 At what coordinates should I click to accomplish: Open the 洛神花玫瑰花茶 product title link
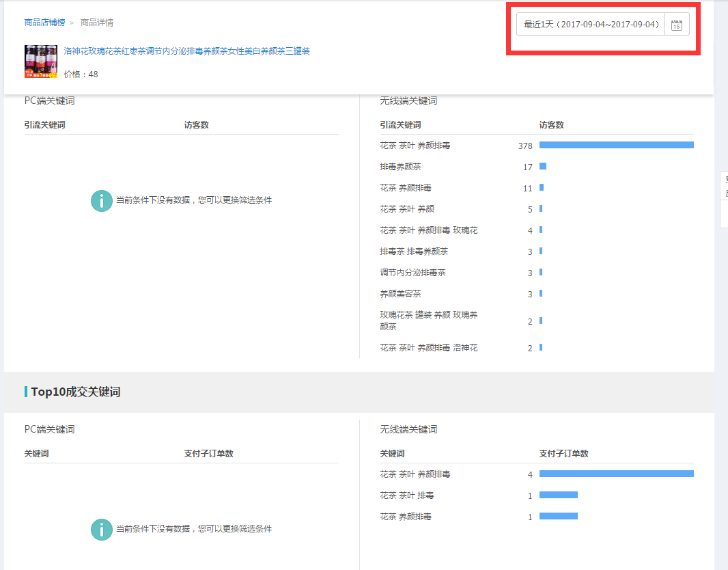click(x=186, y=51)
